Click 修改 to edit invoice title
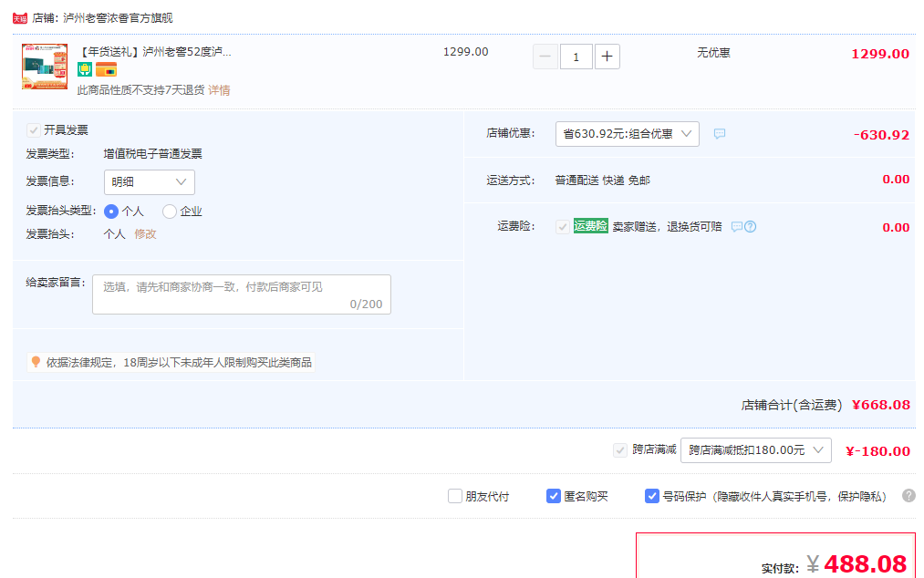 tap(146, 234)
